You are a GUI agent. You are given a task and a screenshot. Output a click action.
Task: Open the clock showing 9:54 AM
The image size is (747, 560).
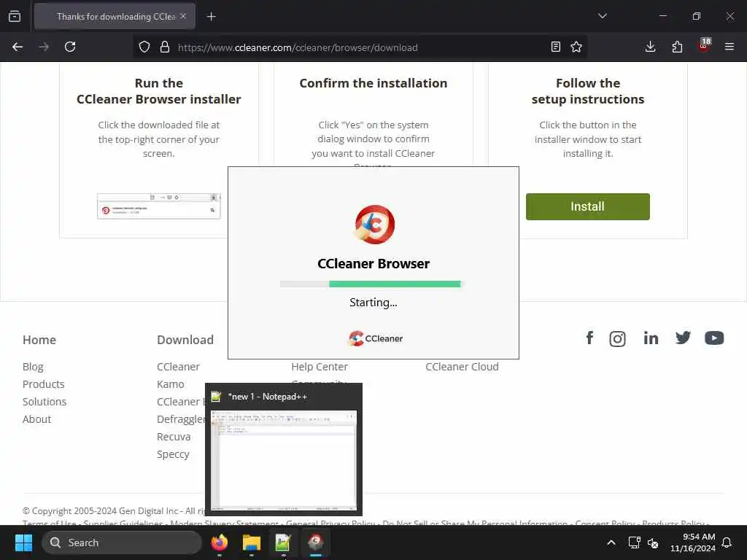click(693, 542)
